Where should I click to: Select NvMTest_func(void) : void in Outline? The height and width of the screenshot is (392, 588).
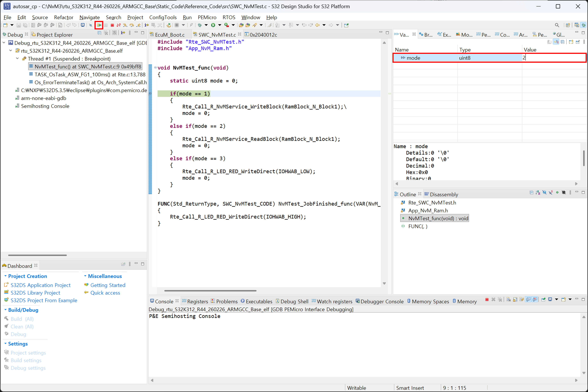coord(435,218)
